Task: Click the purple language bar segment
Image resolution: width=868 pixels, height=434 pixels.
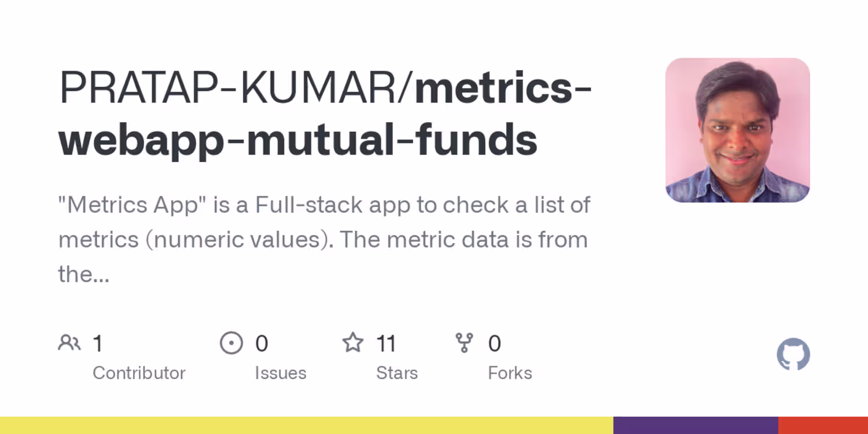Action: 696,425
